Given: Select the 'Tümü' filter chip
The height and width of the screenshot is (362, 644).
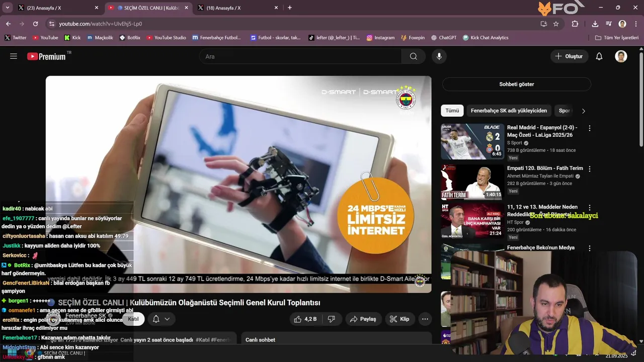Looking at the screenshot, I should (452, 111).
